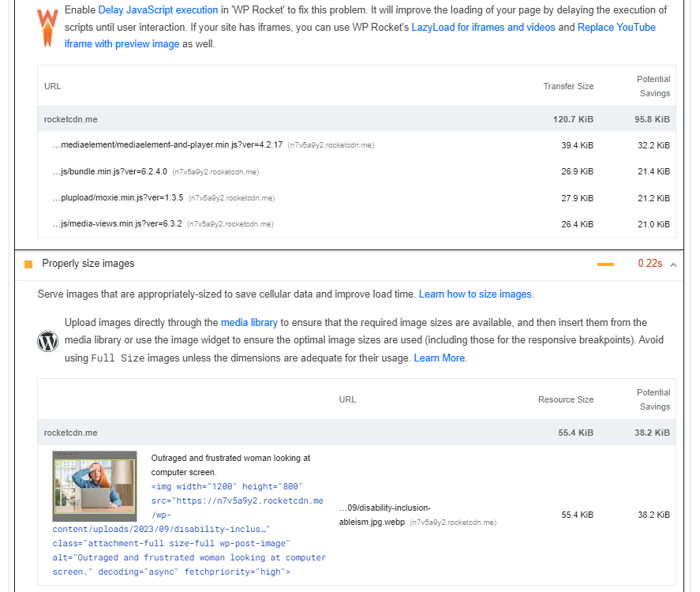
Task: Click the Properly size images audit header
Action: (x=88, y=264)
